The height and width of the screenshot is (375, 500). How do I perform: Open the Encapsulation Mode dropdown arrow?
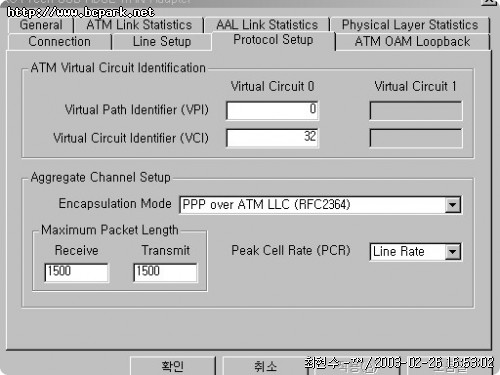pos(452,205)
